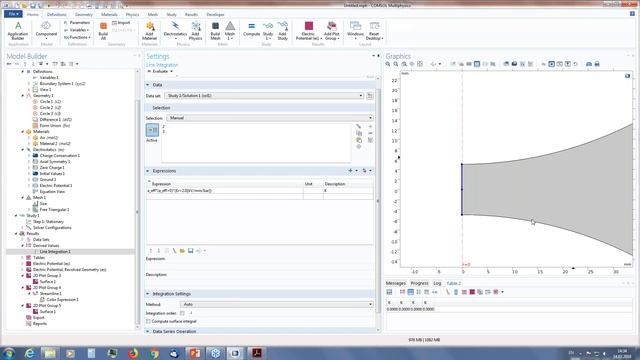The width and height of the screenshot is (640, 360).
Task: Open Adobe Reader from the taskbar
Action: [257, 353]
